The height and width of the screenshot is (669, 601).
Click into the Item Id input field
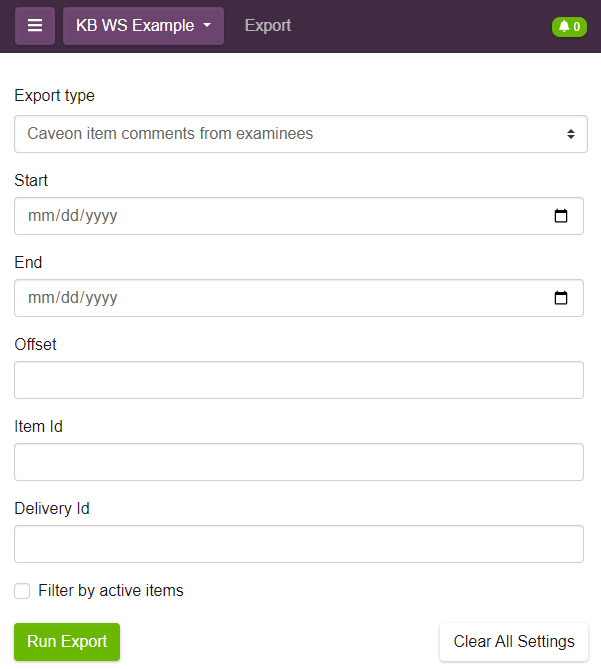click(x=299, y=462)
